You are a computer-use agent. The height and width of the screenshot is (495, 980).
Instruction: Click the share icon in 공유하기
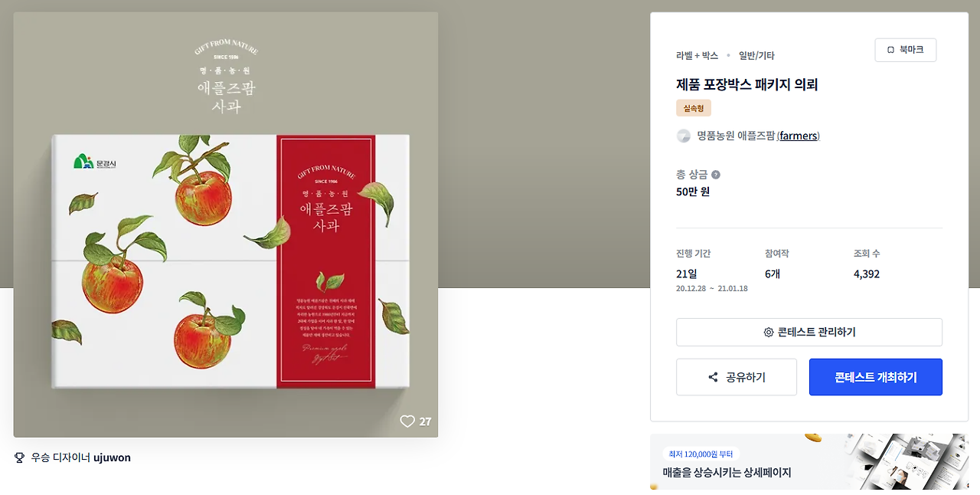coord(713,377)
